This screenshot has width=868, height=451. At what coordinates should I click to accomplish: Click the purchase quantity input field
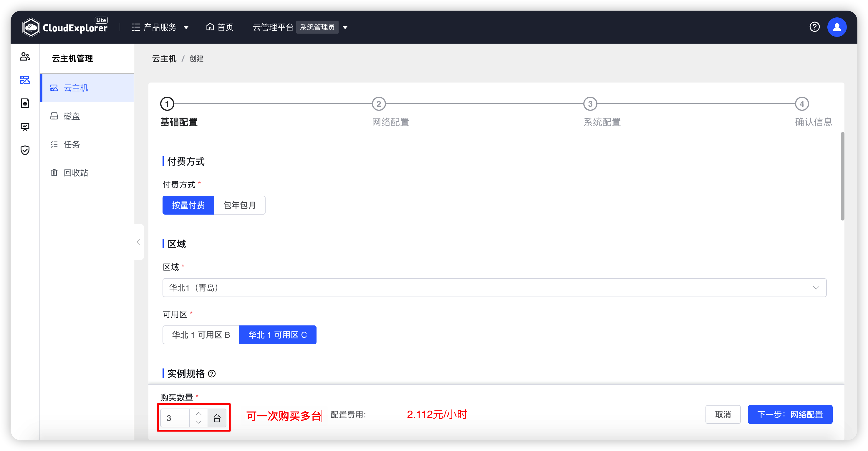175,418
